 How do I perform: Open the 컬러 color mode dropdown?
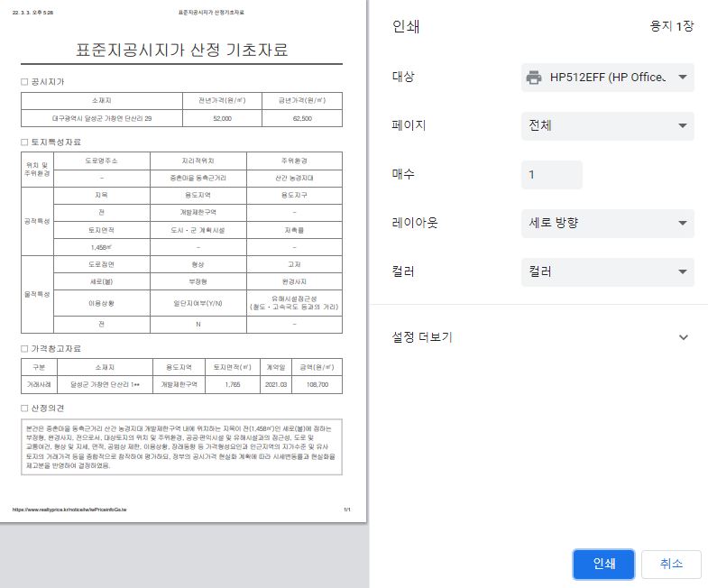point(607,271)
